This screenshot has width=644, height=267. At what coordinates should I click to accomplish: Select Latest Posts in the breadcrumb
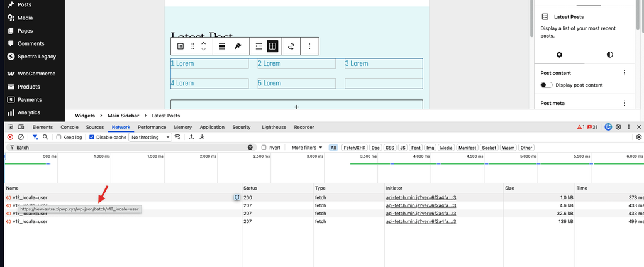(x=165, y=116)
